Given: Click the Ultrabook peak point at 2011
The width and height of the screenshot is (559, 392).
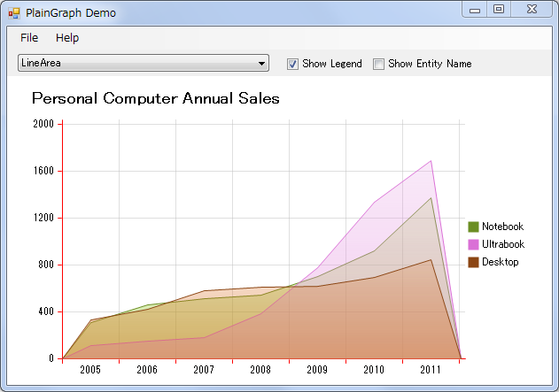Looking at the screenshot, I should coord(431,161).
